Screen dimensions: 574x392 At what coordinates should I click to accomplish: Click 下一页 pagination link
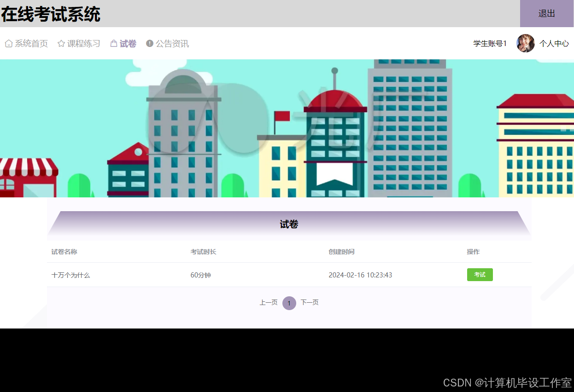point(310,303)
